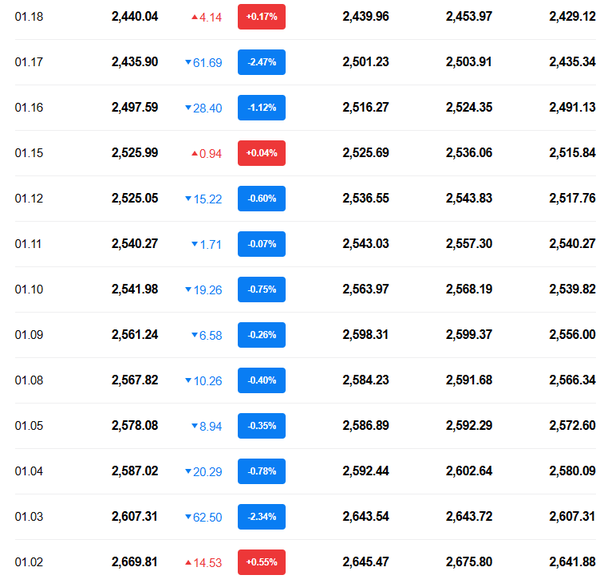The image size is (600, 579).
Task: Click the red +0.17% badge
Action: click(261, 17)
